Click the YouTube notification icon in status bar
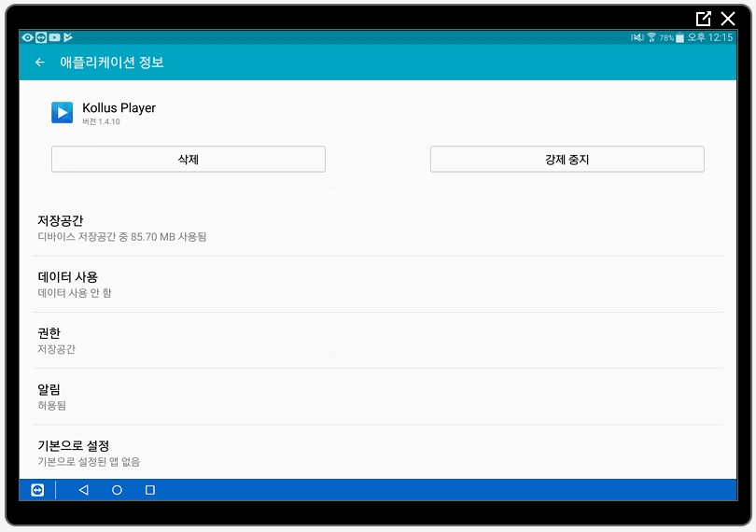 point(54,37)
